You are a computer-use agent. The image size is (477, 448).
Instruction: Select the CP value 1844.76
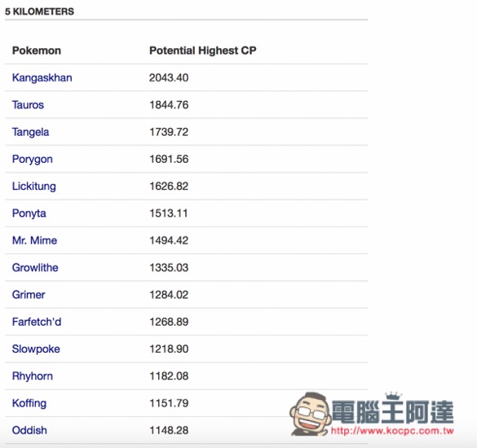click(x=169, y=105)
